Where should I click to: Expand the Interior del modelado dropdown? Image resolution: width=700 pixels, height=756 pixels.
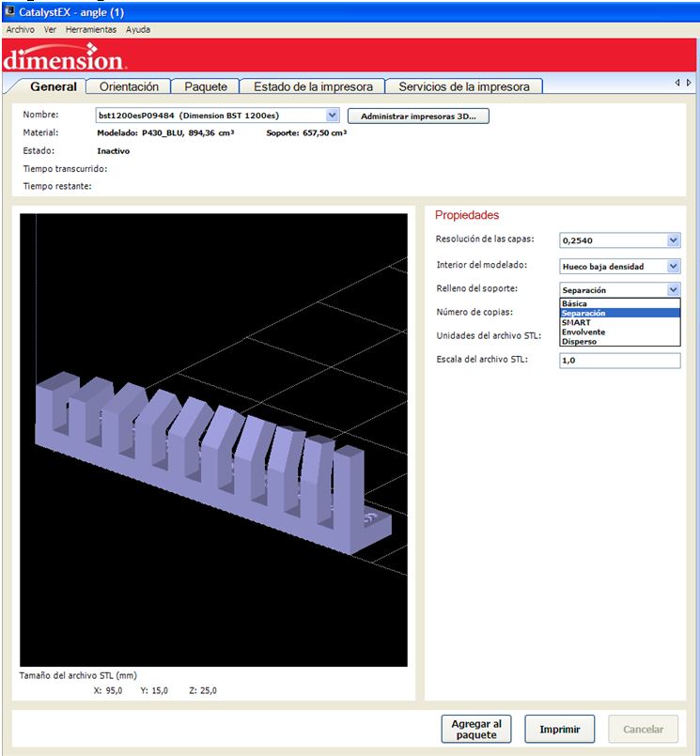point(674,266)
